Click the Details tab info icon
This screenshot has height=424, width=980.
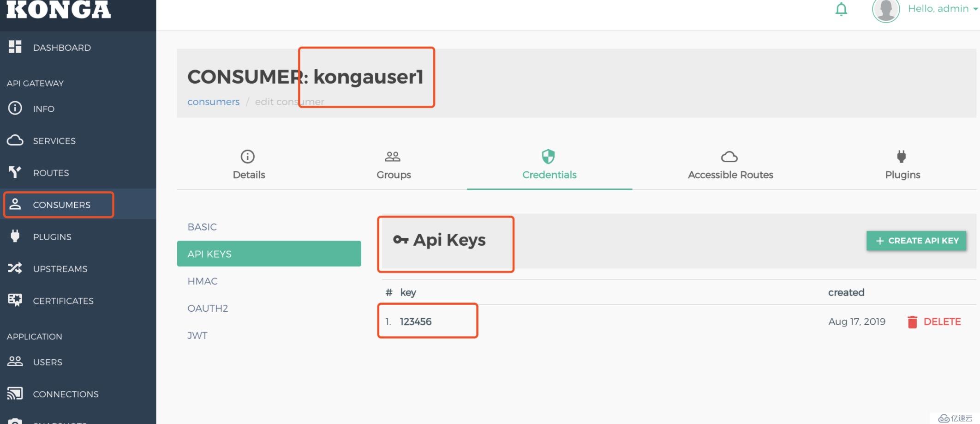tap(248, 157)
